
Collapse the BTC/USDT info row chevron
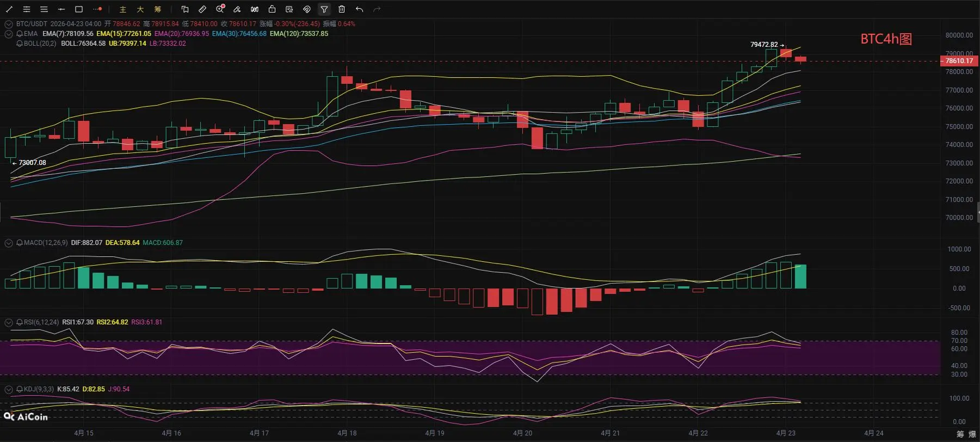[x=9, y=24]
